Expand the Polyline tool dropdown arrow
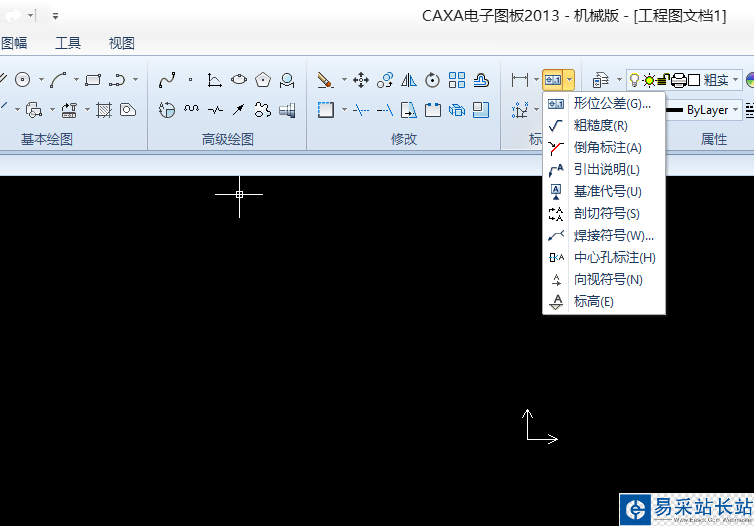The image size is (754, 526). 136,80
